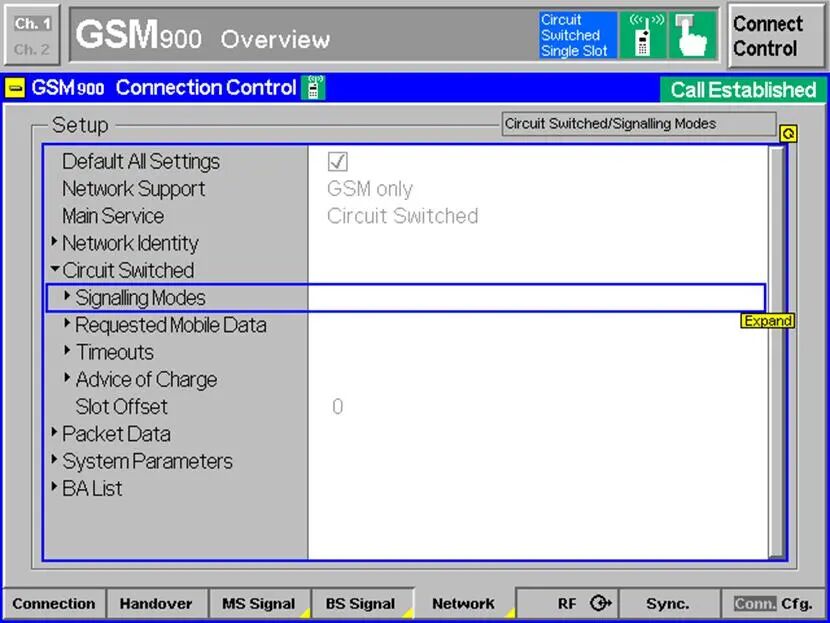Open the RF tab
This screenshot has width=830, height=623.
[566, 603]
